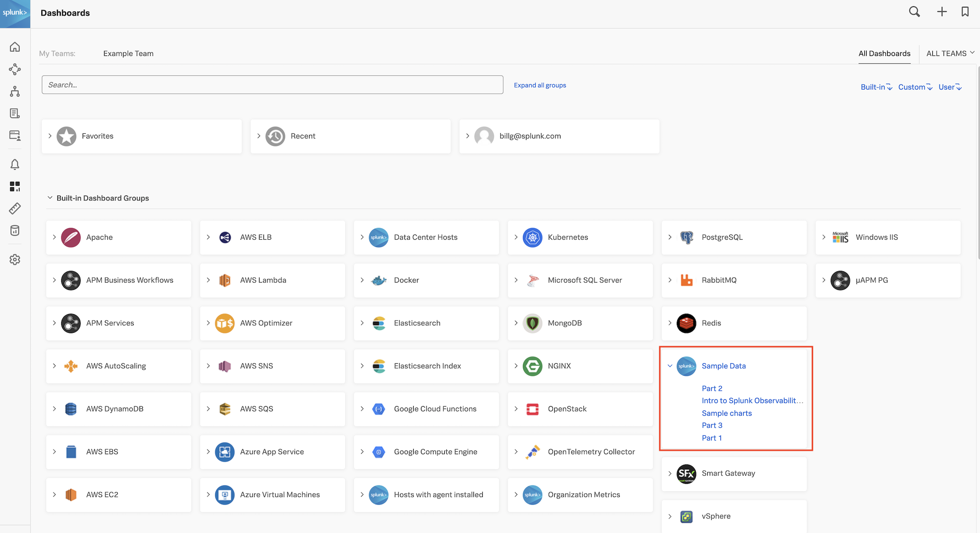Click the bookmark icon in header

pos(965,12)
